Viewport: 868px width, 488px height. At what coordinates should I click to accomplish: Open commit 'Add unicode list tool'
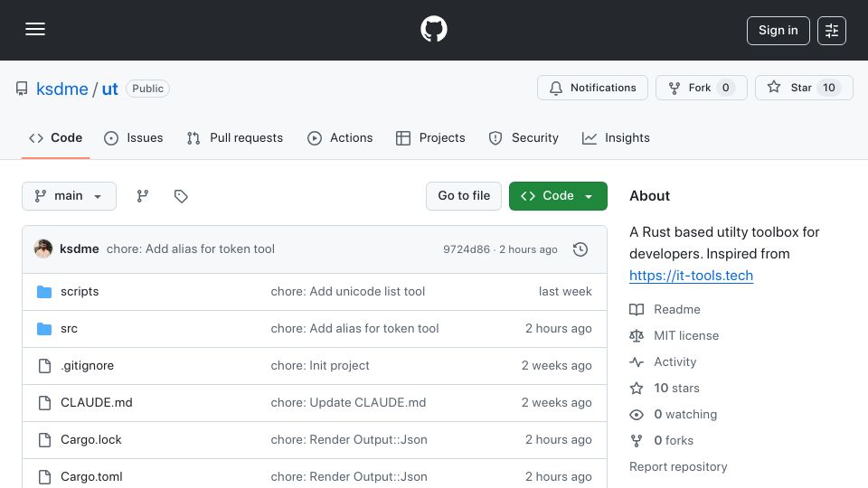[x=347, y=292]
